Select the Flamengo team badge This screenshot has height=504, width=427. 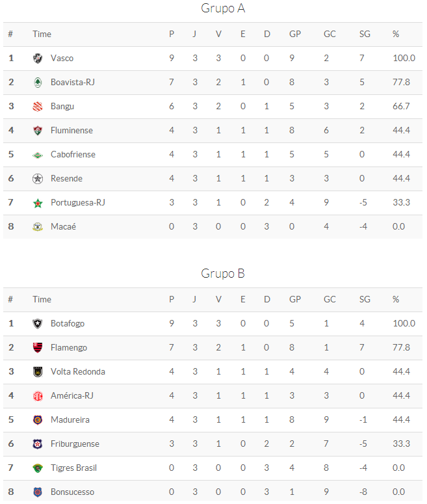click(x=38, y=348)
